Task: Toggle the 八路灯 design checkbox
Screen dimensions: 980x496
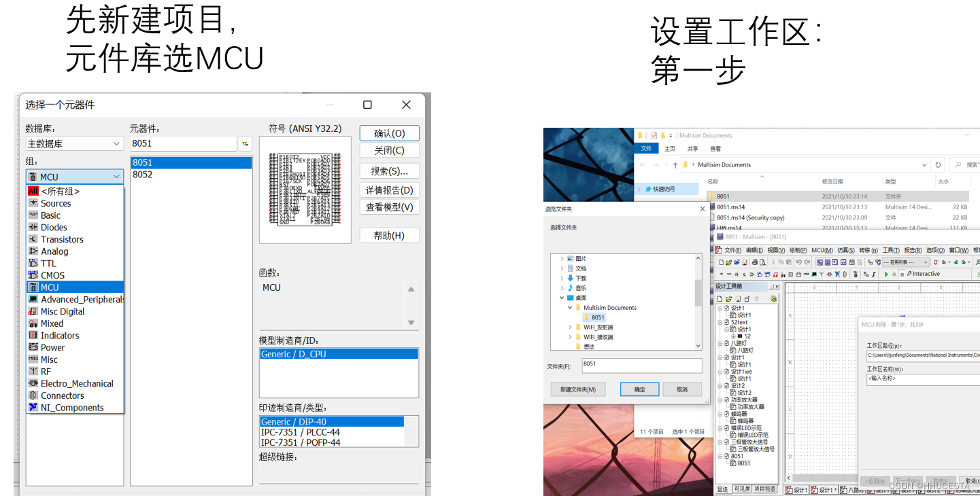Action: [x=726, y=344]
